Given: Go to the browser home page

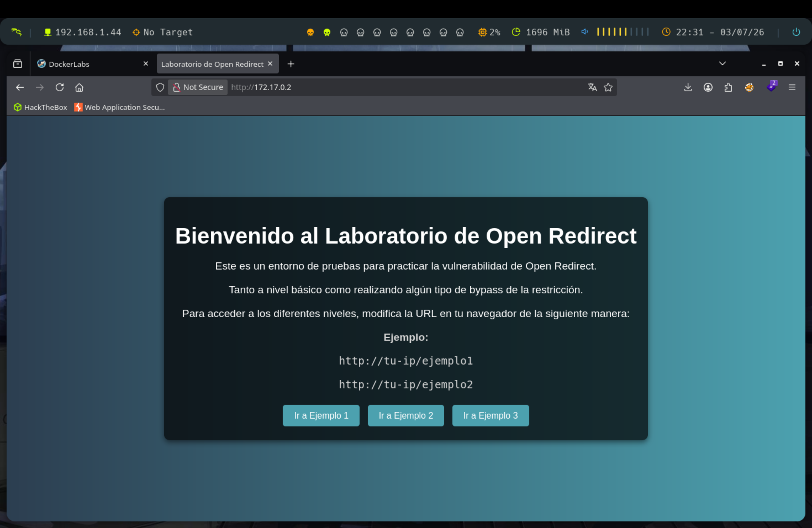Looking at the screenshot, I should coord(79,87).
